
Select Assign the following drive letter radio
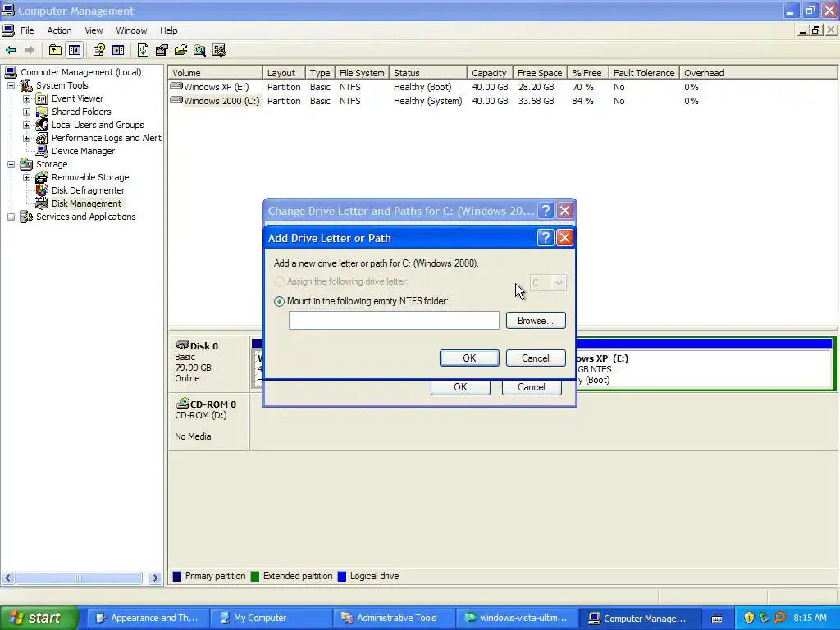pos(279,282)
